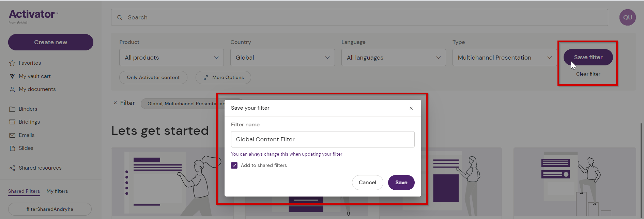Screen dimensions: 644x219
Task: Open the Binders folder icon
Action: pos(12,109)
